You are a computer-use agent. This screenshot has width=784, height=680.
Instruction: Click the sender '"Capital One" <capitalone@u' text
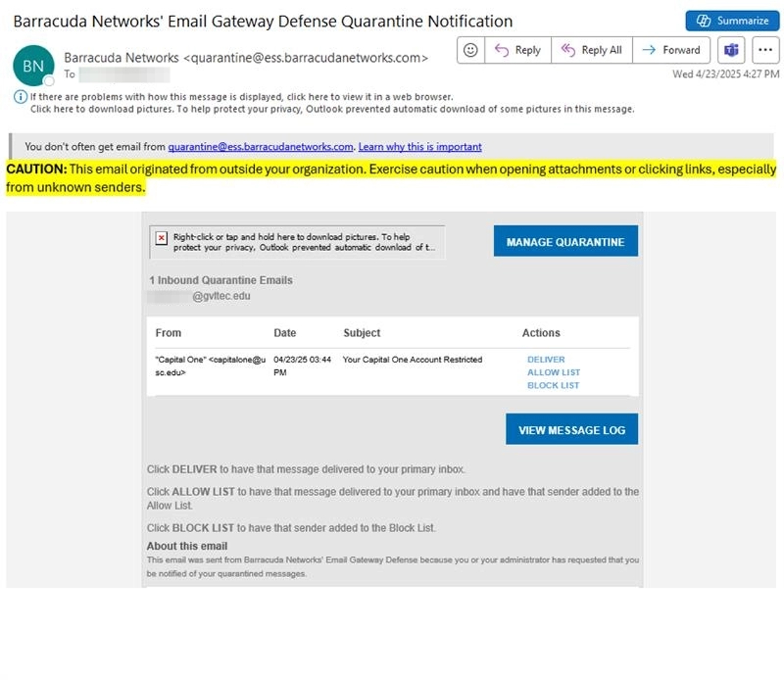point(211,360)
